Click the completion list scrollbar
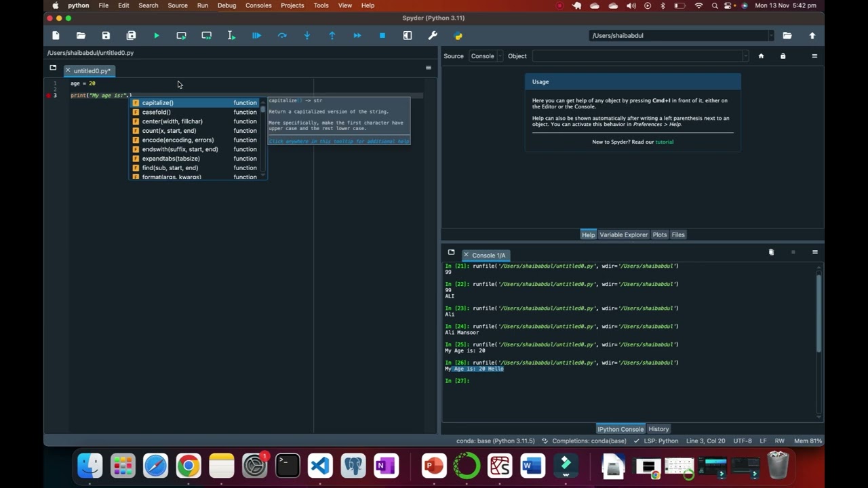 pos(263,139)
